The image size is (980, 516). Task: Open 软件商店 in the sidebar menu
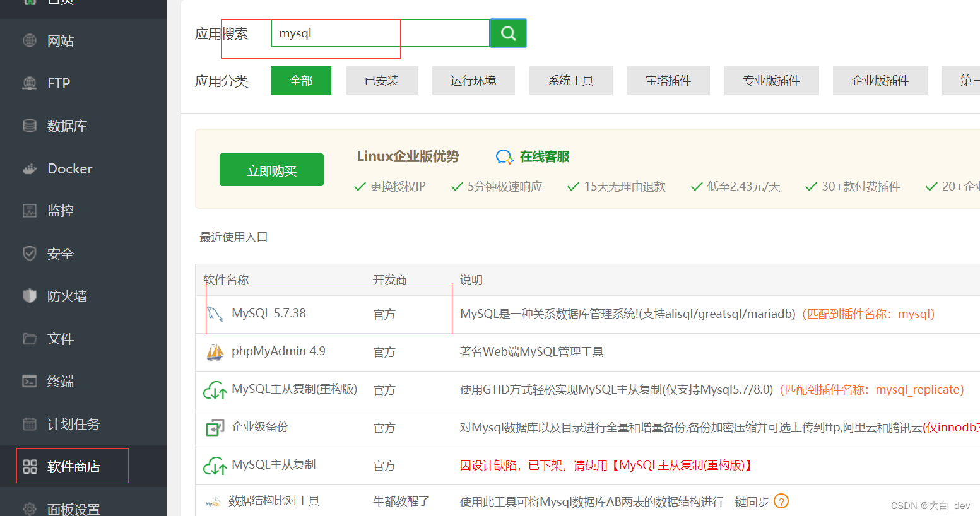[x=74, y=466]
